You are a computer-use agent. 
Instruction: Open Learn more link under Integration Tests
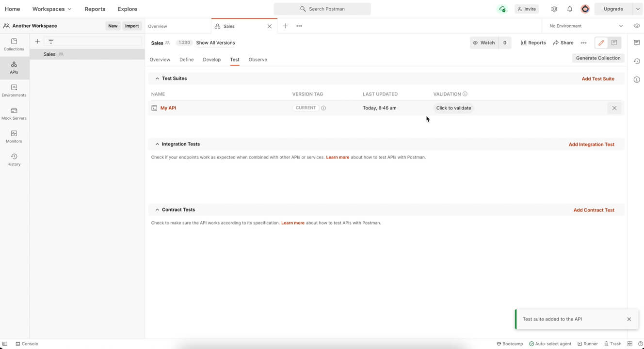point(338,157)
